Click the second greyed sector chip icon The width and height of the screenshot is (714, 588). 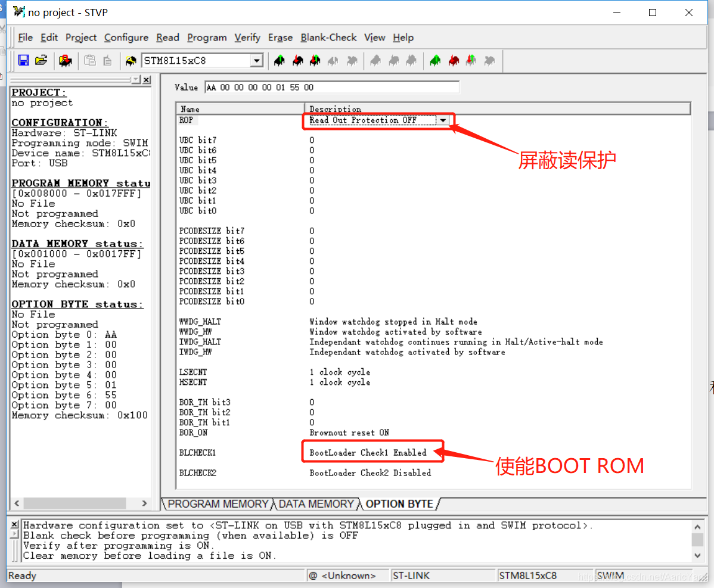click(394, 61)
